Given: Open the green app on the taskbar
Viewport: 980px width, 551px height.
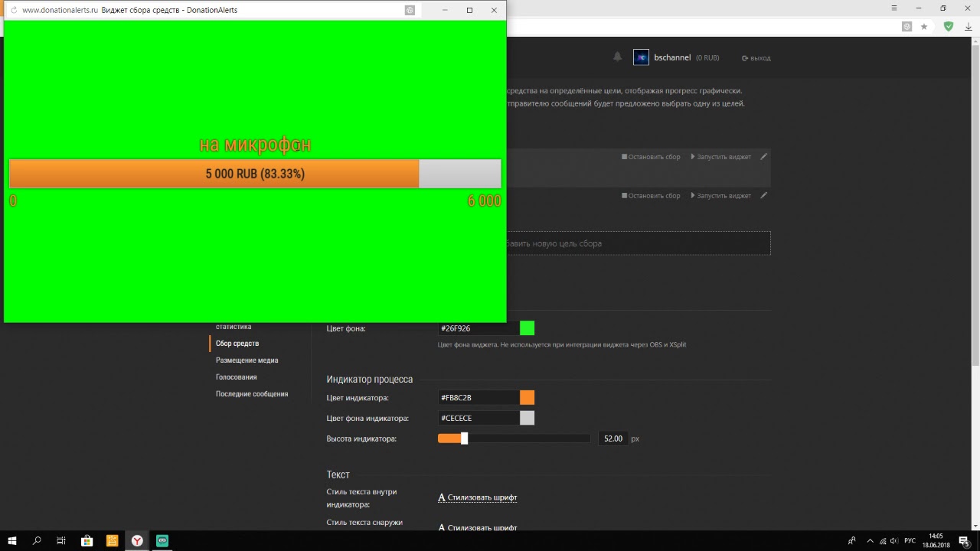Looking at the screenshot, I should tap(162, 540).
